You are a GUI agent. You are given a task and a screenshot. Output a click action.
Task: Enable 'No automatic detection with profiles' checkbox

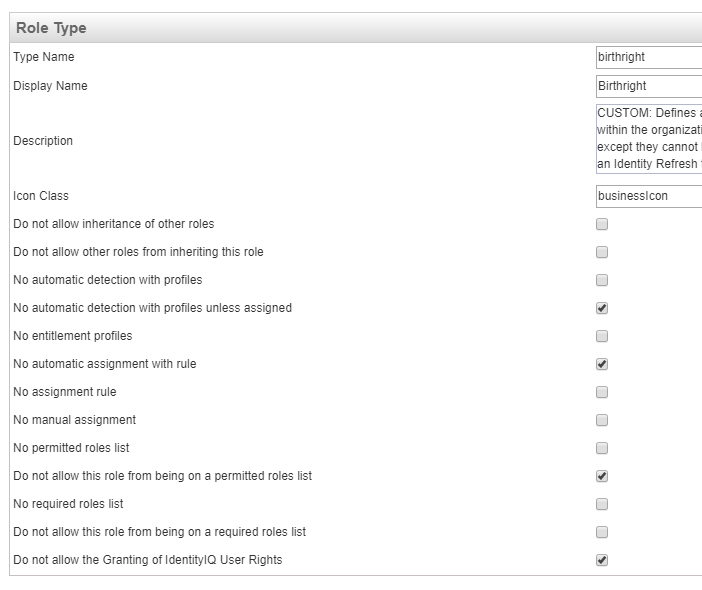tap(602, 280)
